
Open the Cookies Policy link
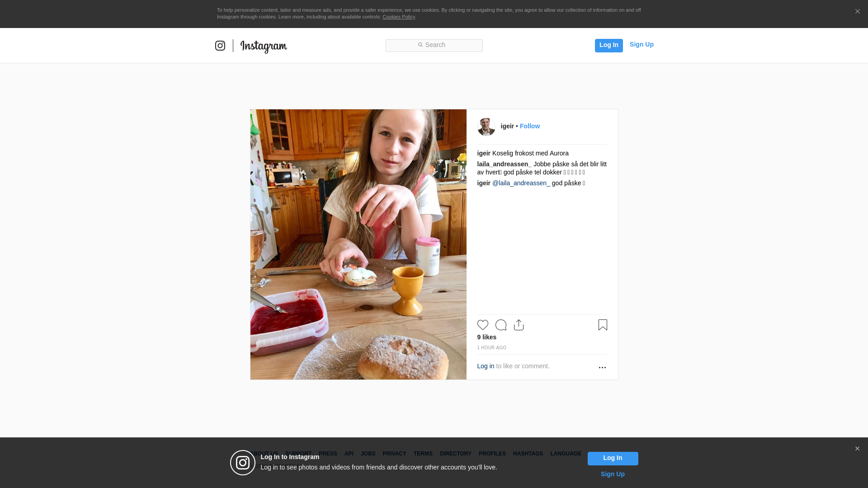tap(398, 17)
